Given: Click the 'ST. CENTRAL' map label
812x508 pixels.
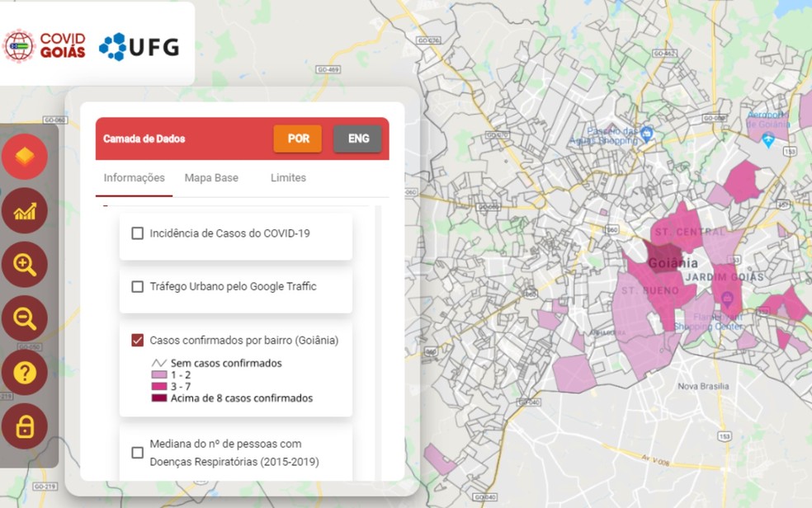Looking at the screenshot, I should [690, 233].
